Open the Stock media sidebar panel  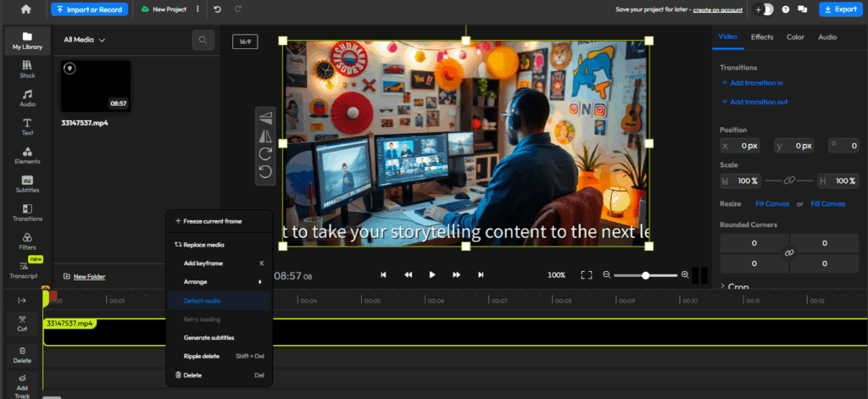click(27, 68)
